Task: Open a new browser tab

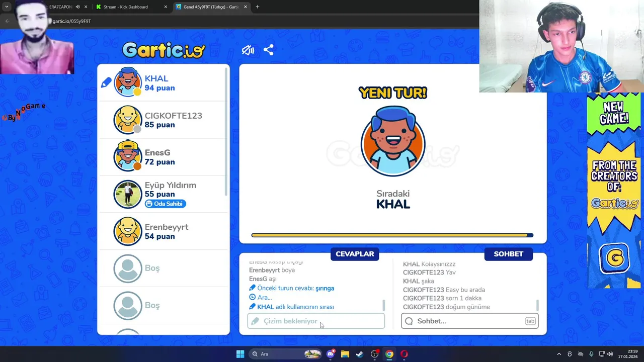Action: coord(258,7)
